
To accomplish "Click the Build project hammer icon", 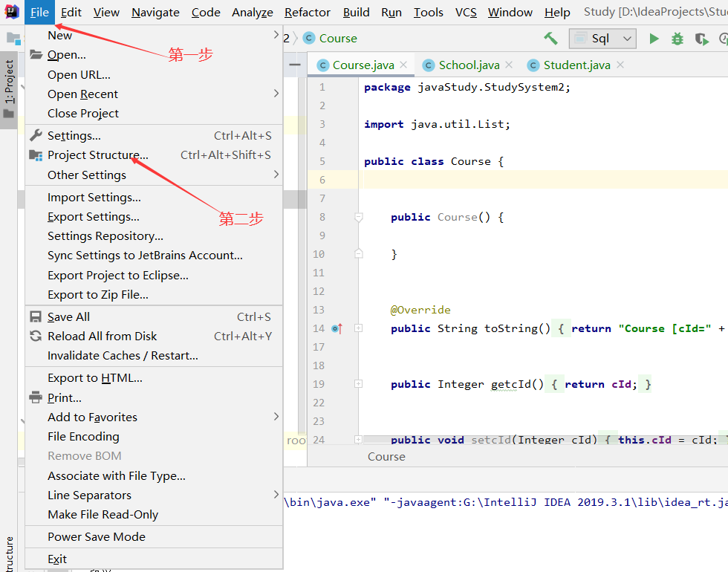I will 550,38.
